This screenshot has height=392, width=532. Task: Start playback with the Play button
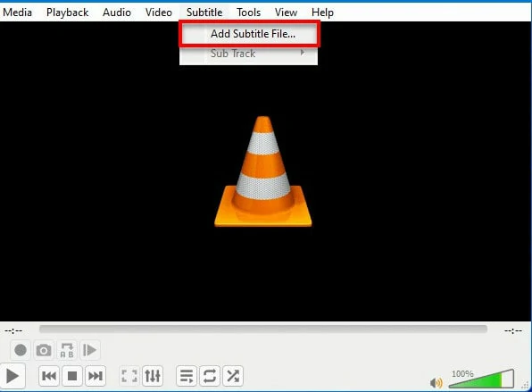12,376
